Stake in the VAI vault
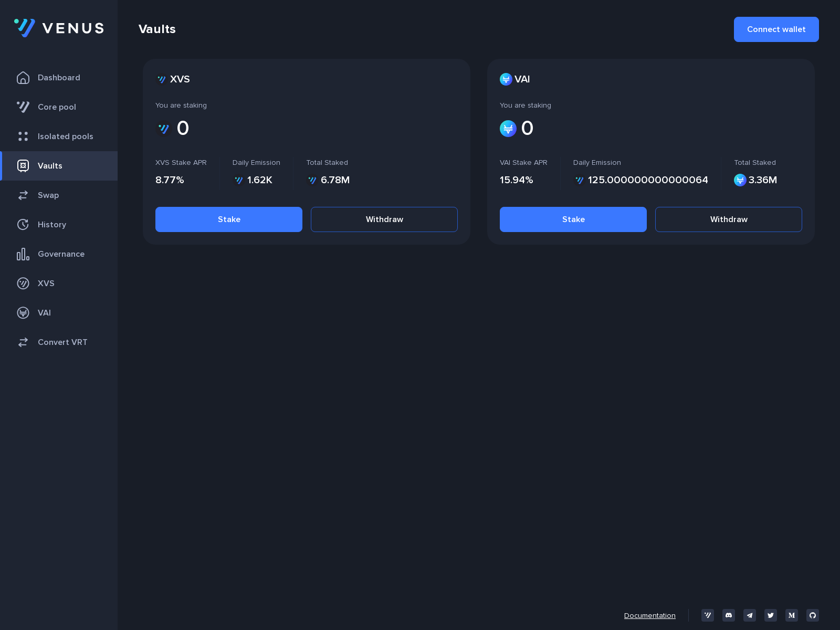Screen dimensions: 840x630 [573, 219]
